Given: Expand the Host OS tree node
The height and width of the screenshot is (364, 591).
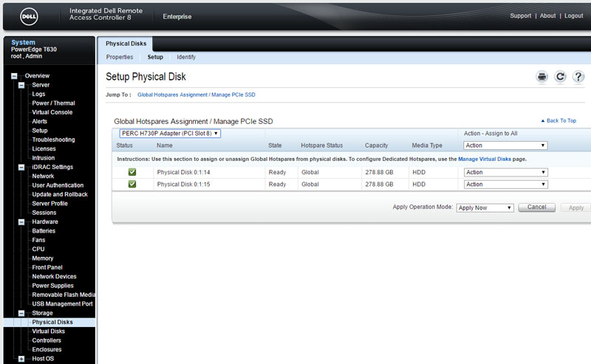Looking at the screenshot, I should coord(21,359).
